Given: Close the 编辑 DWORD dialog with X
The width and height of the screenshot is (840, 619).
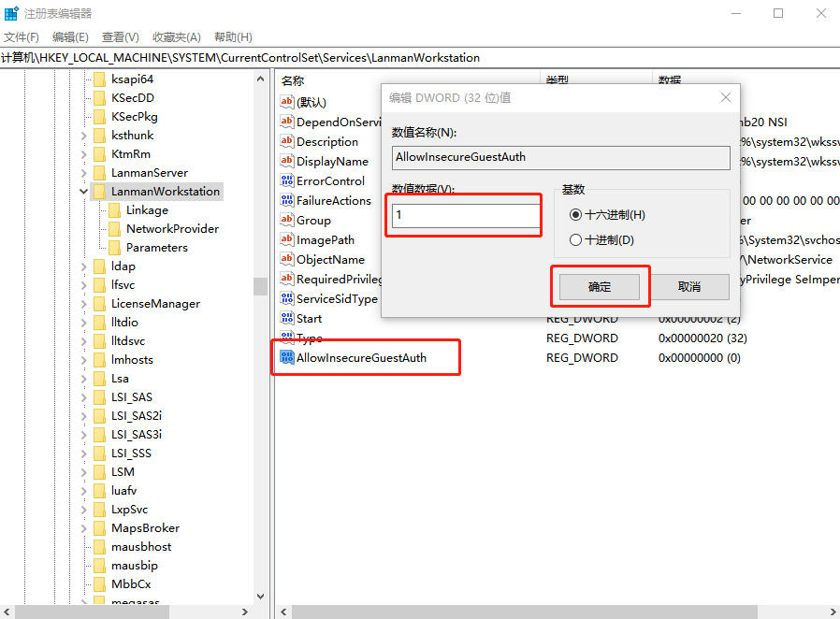Looking at the screenshot, I should (725, 97).
